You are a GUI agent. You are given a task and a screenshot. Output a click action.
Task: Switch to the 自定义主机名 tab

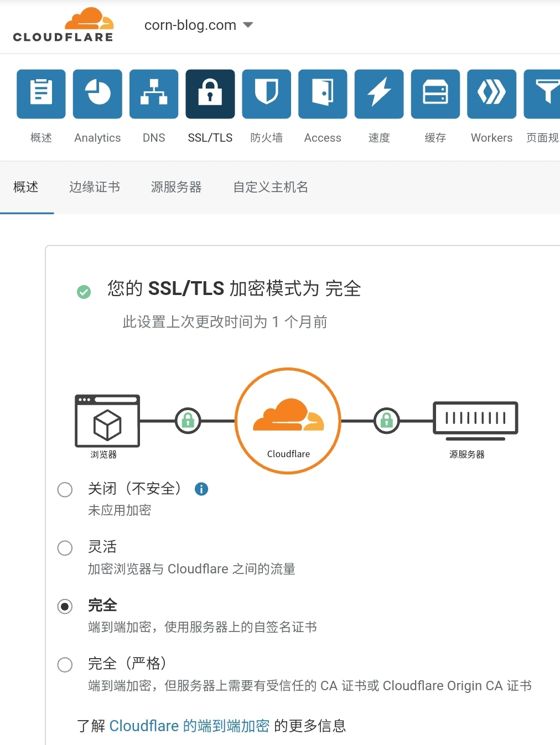point(271,187)
